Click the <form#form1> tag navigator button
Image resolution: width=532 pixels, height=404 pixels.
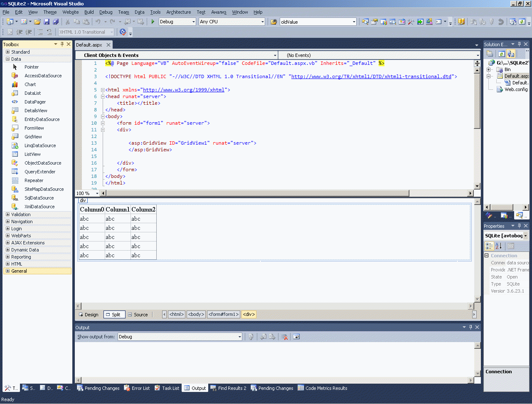point(224,314)
